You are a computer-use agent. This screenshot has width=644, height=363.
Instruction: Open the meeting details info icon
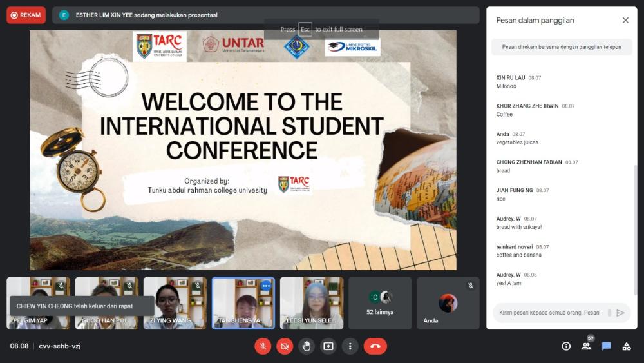[566, 346]
